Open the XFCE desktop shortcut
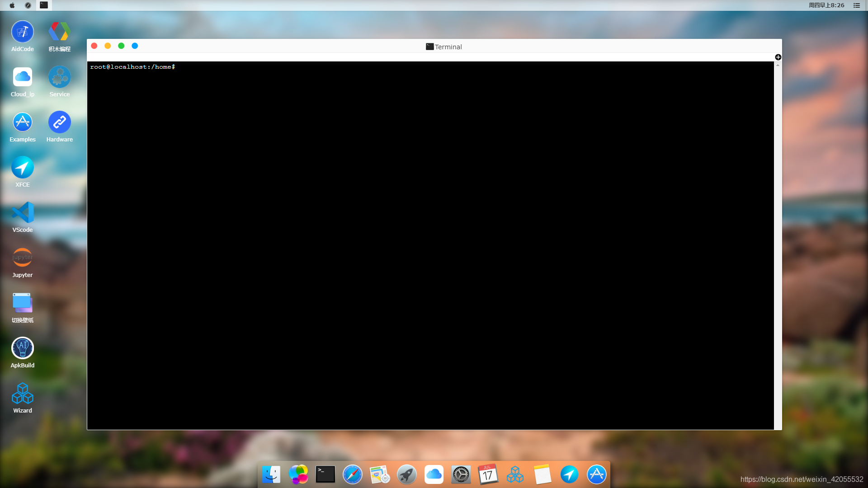Image resolution: width=868 pixels, height=488 pixels. [x=22, y=168]
